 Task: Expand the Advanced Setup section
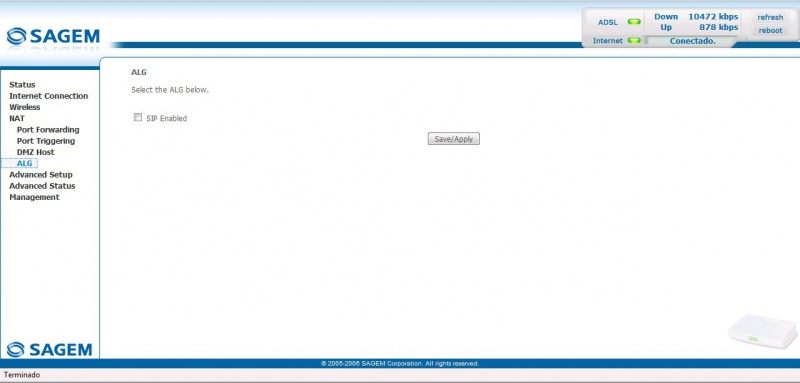click(41, 174)
